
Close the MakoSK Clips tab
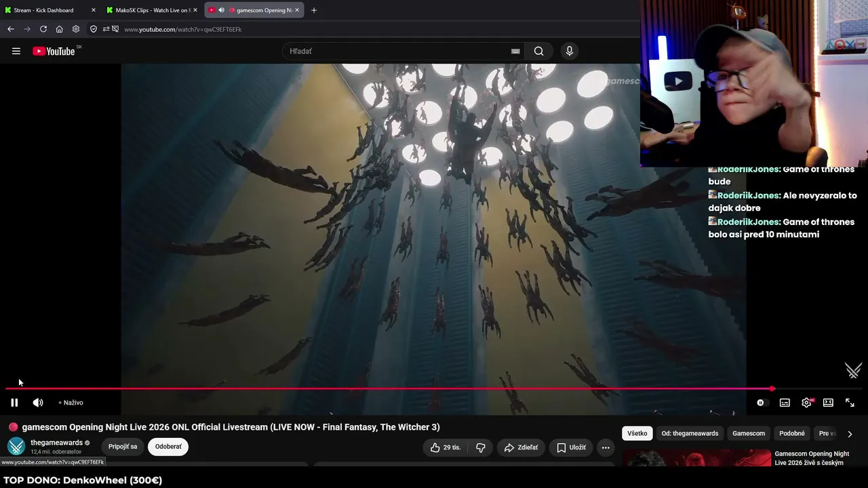(195, 10)
